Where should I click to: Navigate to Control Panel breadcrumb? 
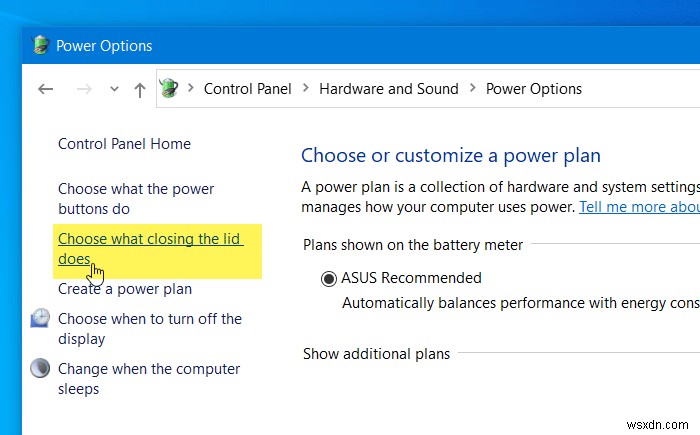[x=247, y=89]
